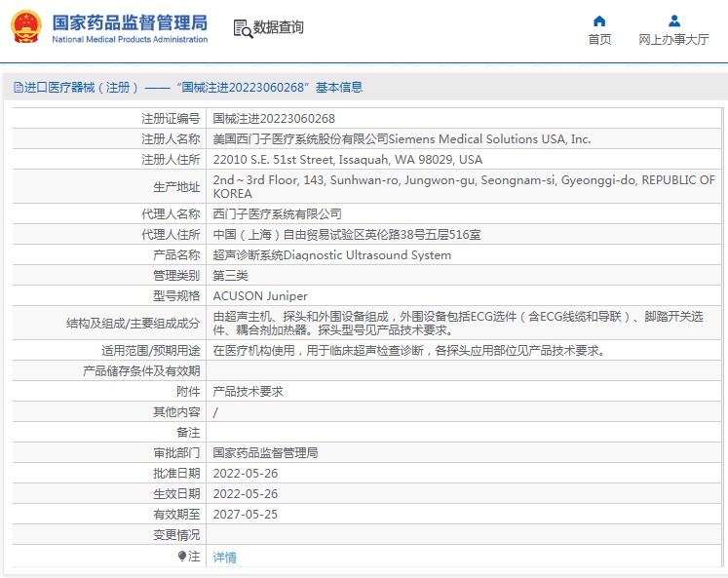Viewport: 728px width, 578px height.
Task: Click the 数据查询 heading text
Action: [x=278, y=27]
